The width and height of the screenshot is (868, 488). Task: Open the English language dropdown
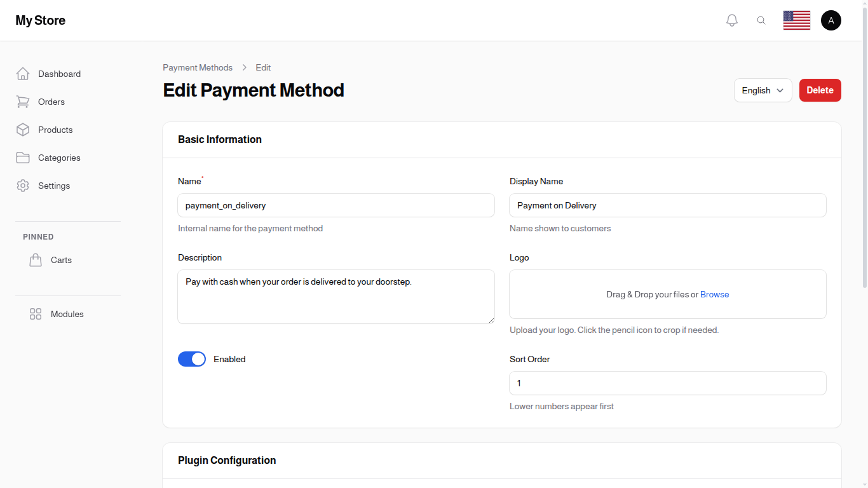(763, 90)
